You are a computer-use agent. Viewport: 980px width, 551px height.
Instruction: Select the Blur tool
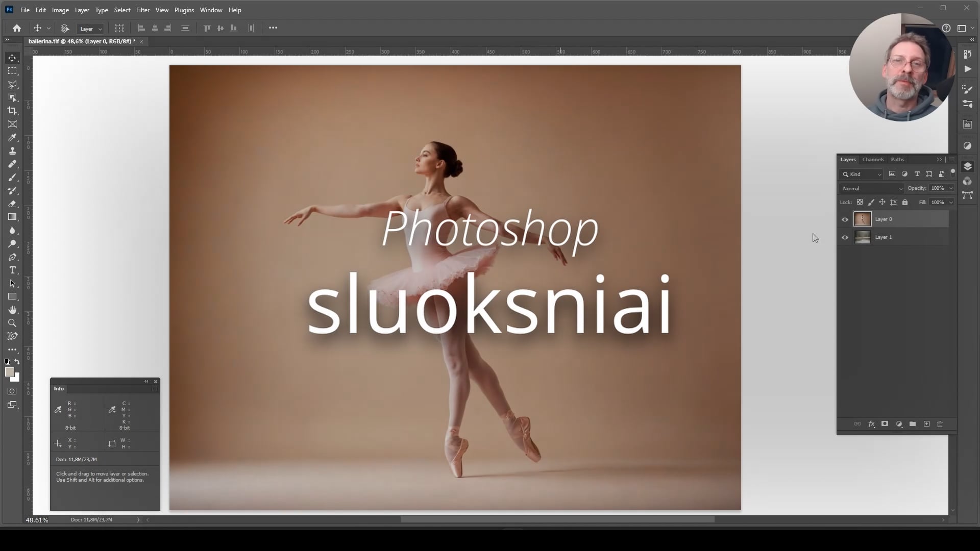click(x=12, y=230)
